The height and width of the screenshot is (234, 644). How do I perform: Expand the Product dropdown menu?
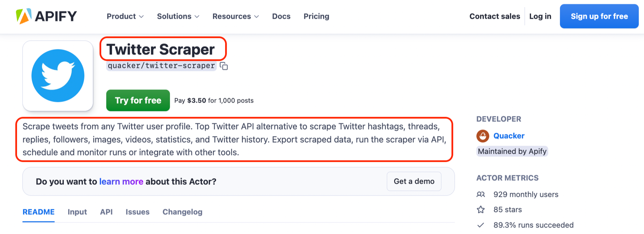click(x=125, y=16)
